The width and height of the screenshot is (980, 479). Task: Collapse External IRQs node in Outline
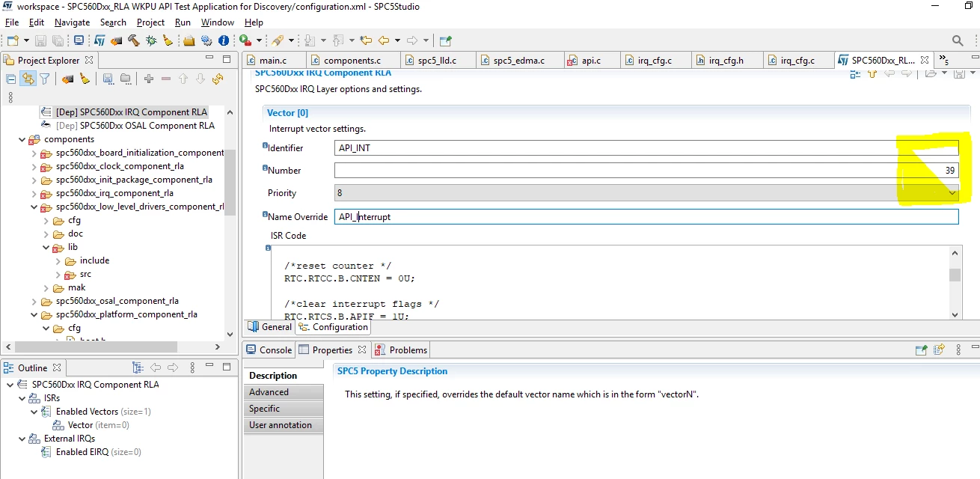point(22,439)
